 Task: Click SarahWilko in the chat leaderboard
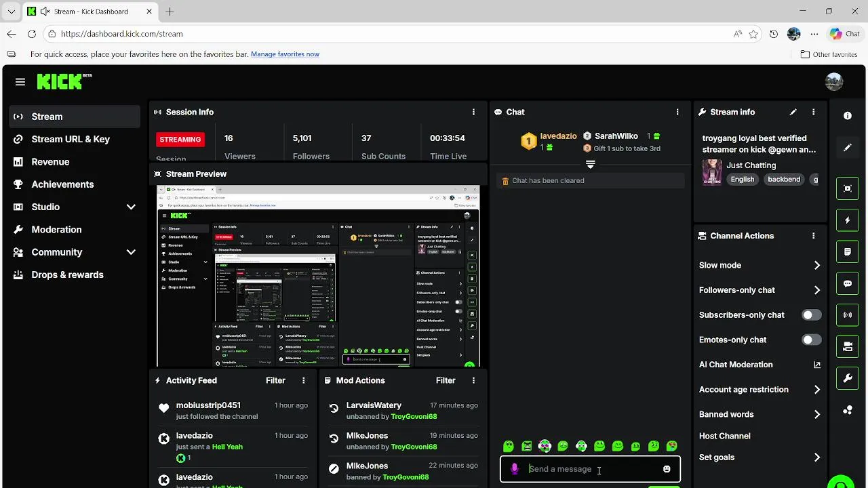pyautogui.click(x=616, y=136)
